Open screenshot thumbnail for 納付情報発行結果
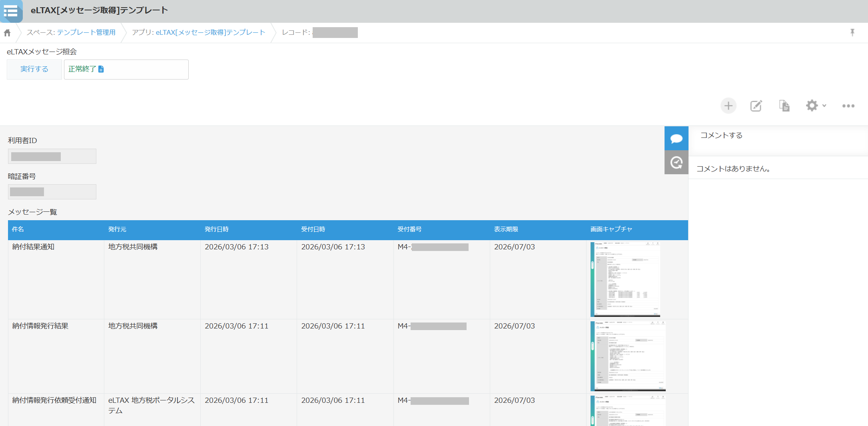The image size is (868, 426). click(x=628, y=356)
